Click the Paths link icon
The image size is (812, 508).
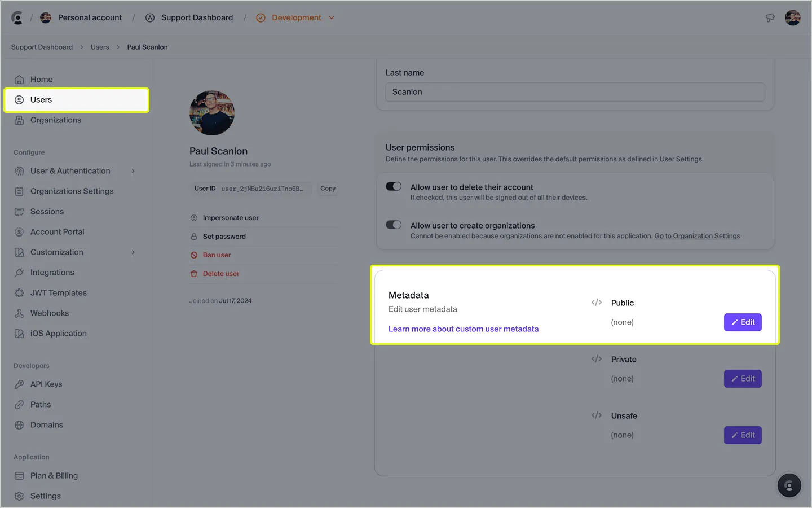pyautogui.click(x=19, y=405)
